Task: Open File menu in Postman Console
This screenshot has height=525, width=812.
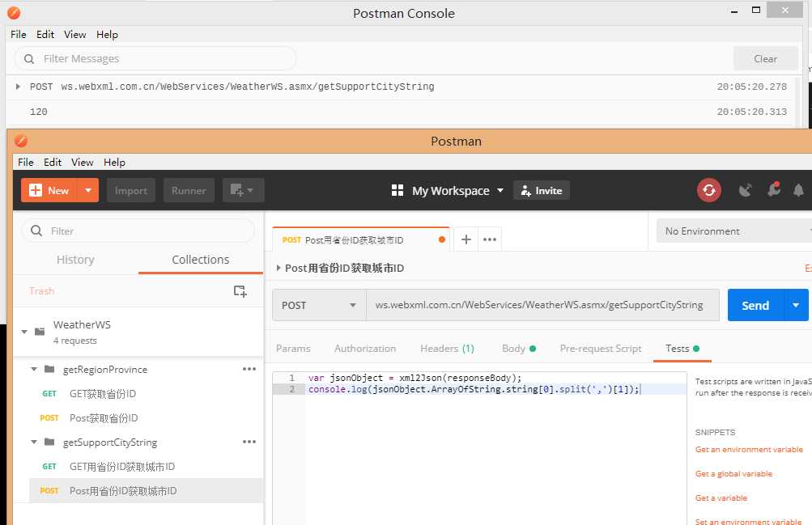Action: (18, 34)
